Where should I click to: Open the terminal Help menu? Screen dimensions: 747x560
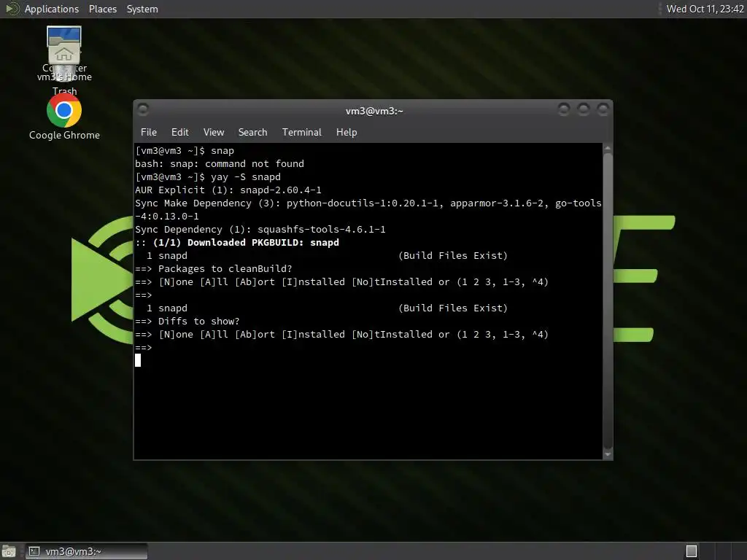point(347,133)
